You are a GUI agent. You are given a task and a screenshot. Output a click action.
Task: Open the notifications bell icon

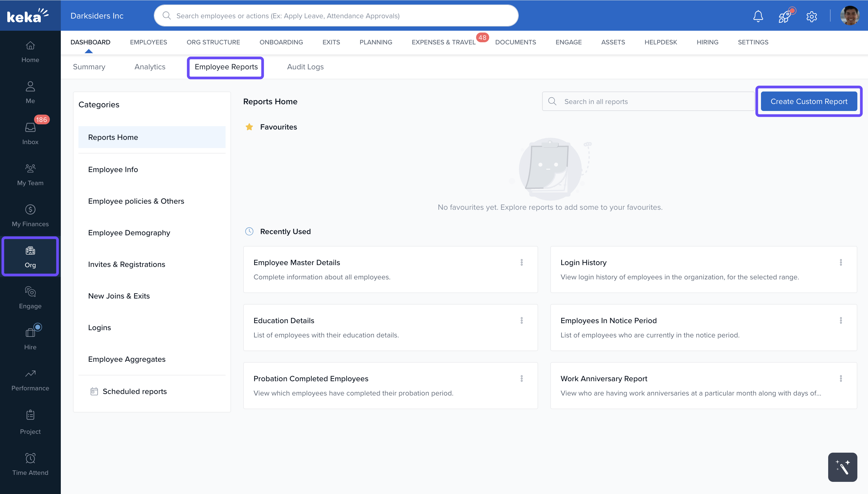tap(758, 16)
